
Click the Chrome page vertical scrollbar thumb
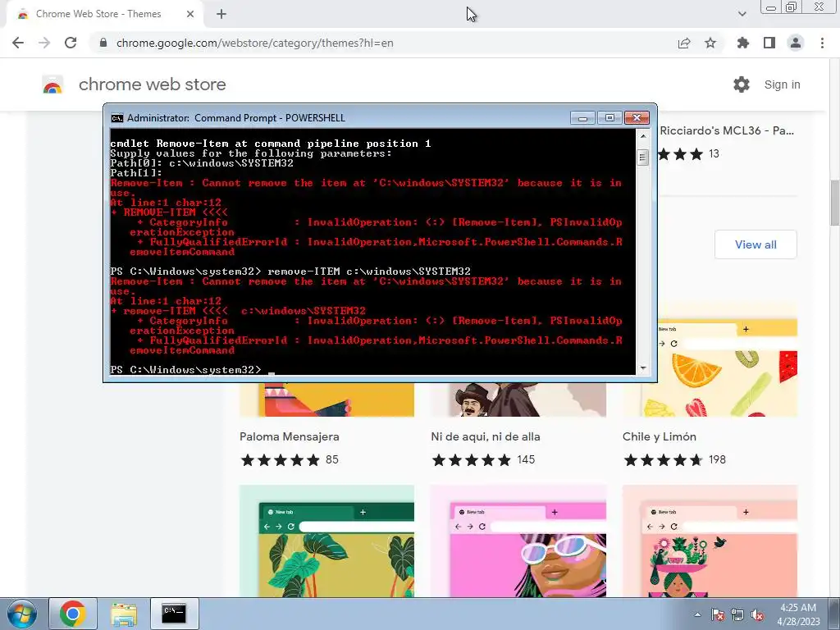835,203
